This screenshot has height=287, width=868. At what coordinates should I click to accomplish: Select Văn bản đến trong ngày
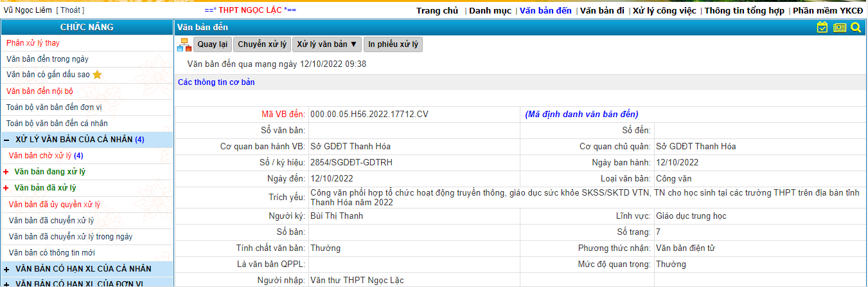[48, 59]
